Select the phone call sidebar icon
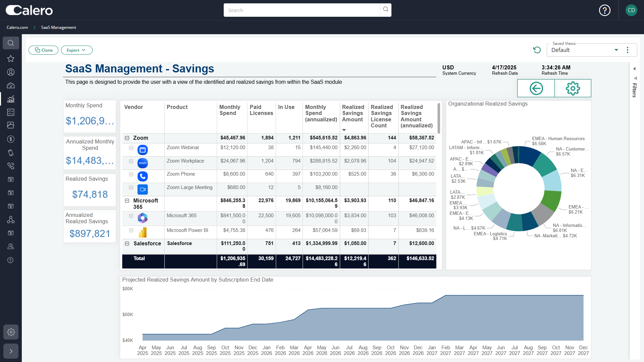Viewport: 644px width, 362px height. pyautogui.click(x=11, y=166)
